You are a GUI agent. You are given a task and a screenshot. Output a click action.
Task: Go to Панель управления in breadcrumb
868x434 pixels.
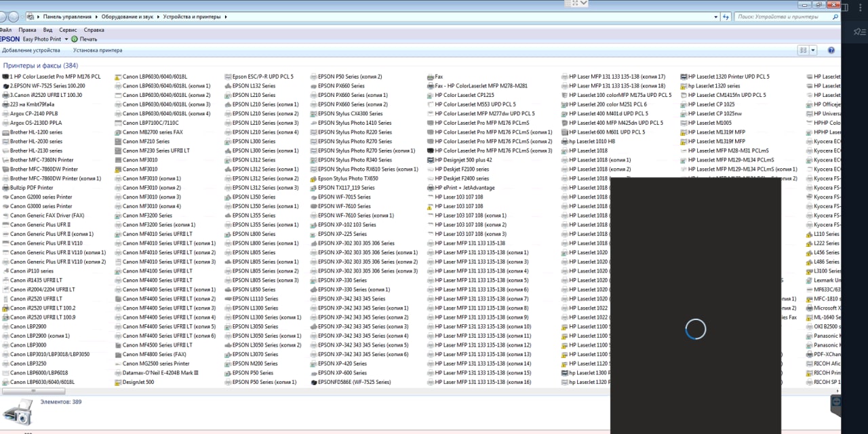coord(68,16)
